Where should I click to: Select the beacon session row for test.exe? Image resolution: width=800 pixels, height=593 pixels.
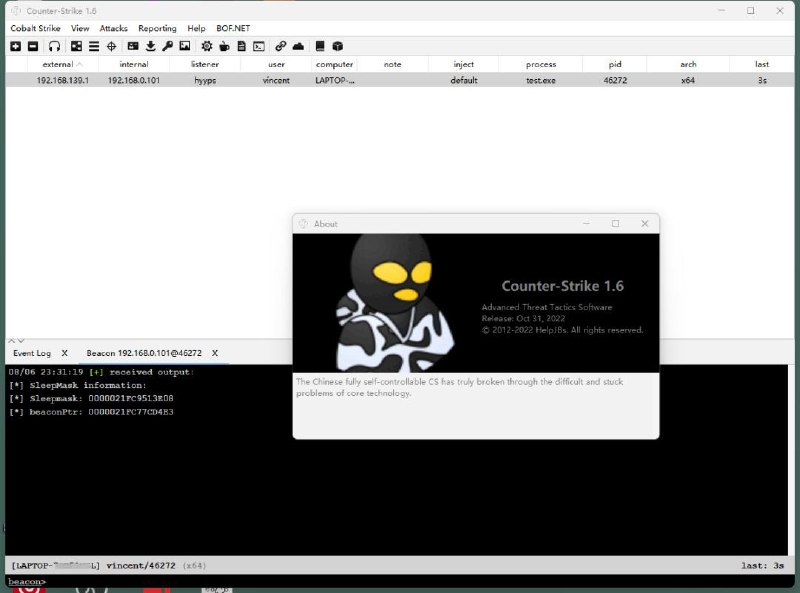point(400,80)
